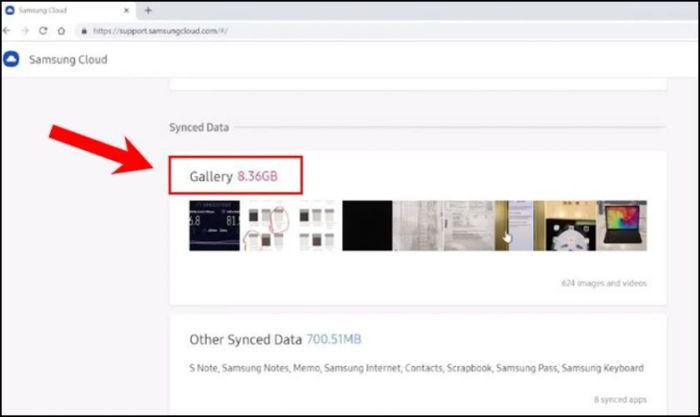
Task: Go to the browser home page icon
Action: pos(61,30)
